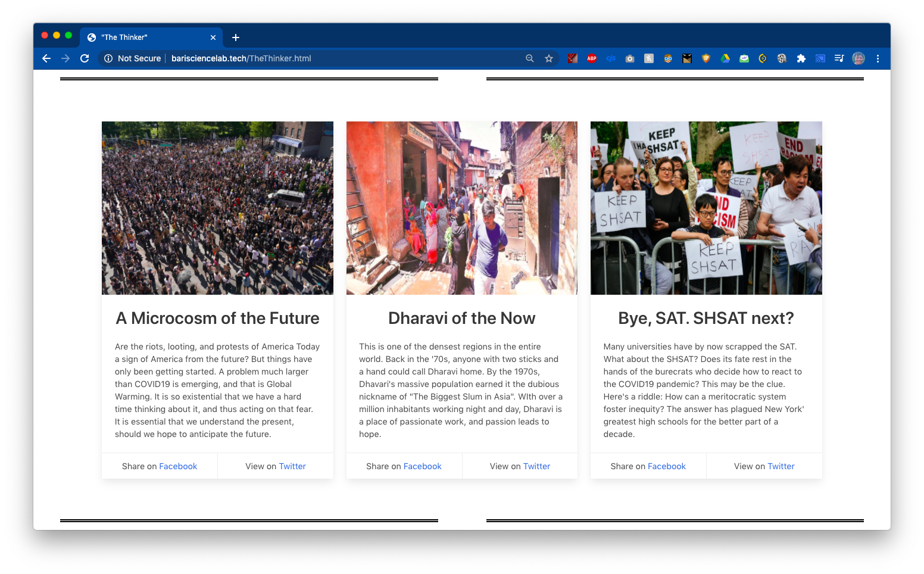Image resolution: width=924 pixels, height=574 pixels.
Task: Open the yellow circular extension icon
Action: (763, 58)
